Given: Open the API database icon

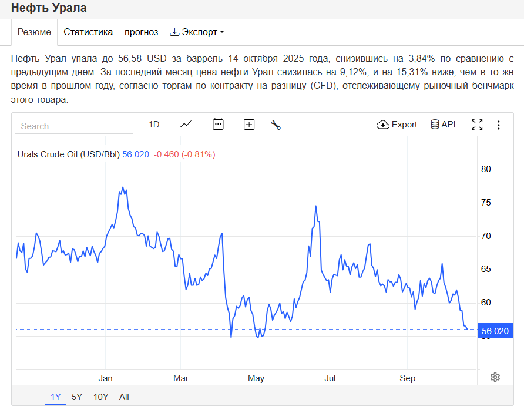Looking at the screenshot, I should pyautogui.click(x=443, y=125).
